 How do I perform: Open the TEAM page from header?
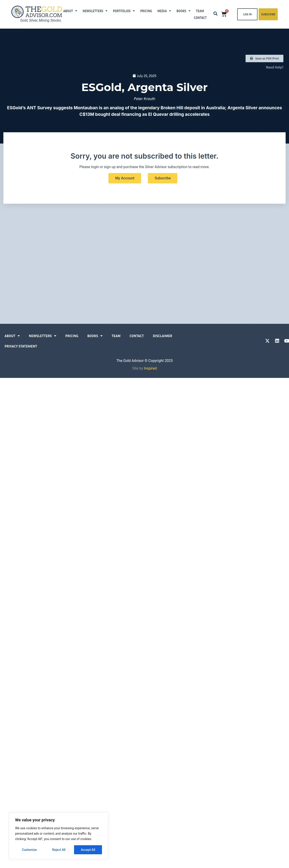(x=200, y=11)
